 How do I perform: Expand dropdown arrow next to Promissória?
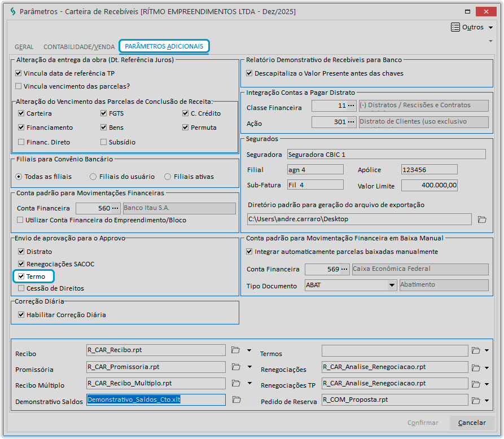point(249,367)
